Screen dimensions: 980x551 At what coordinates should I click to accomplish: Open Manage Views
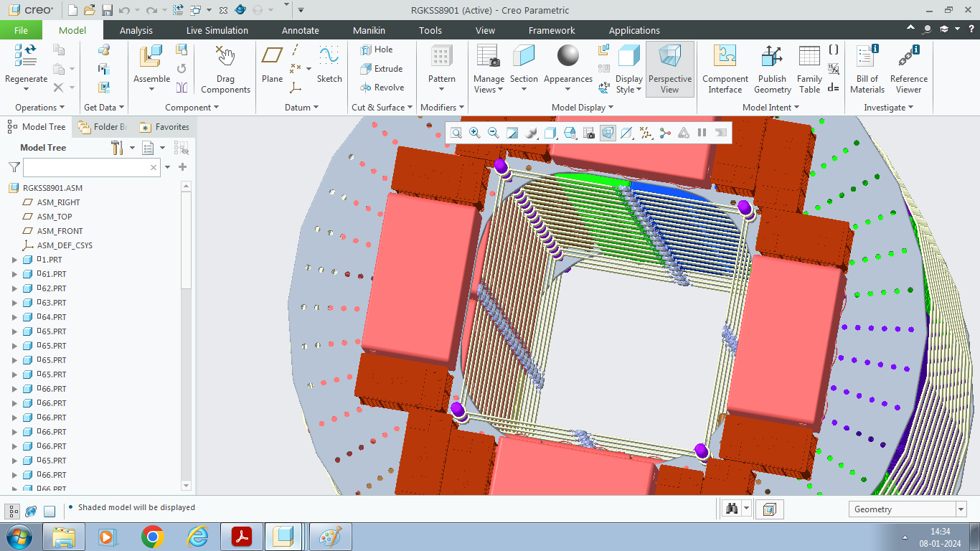[x=489, y=69]
